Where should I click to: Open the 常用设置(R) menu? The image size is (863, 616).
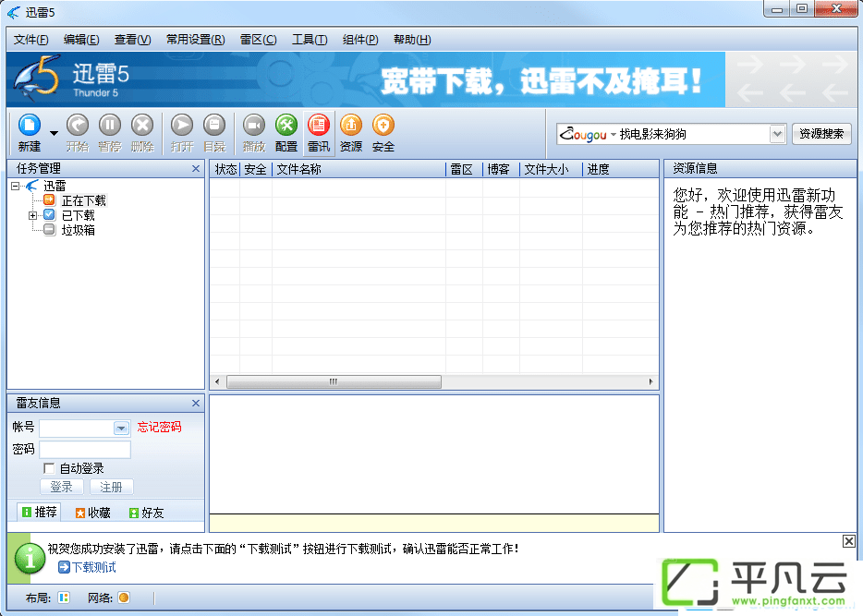point(195,40)
